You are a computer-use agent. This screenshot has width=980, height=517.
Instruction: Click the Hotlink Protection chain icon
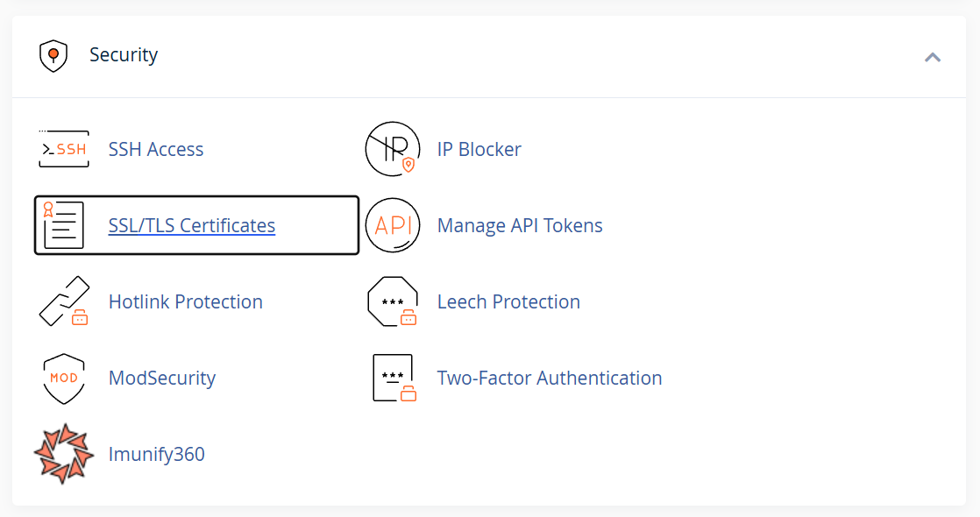pyautogui.click(x=64, y=301)
